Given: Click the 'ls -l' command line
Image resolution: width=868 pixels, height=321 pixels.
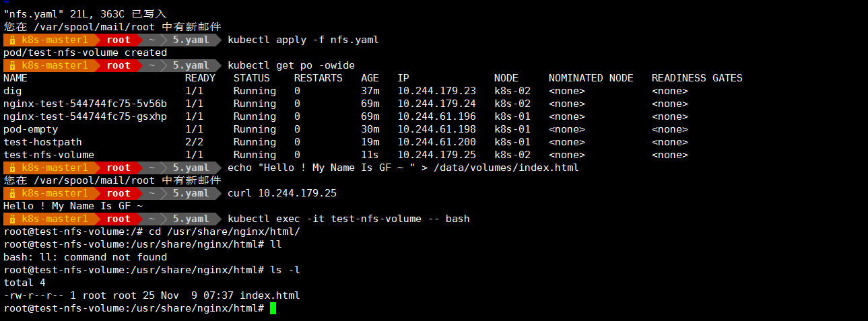Looking at the screenshot, I should coord(152,270).
